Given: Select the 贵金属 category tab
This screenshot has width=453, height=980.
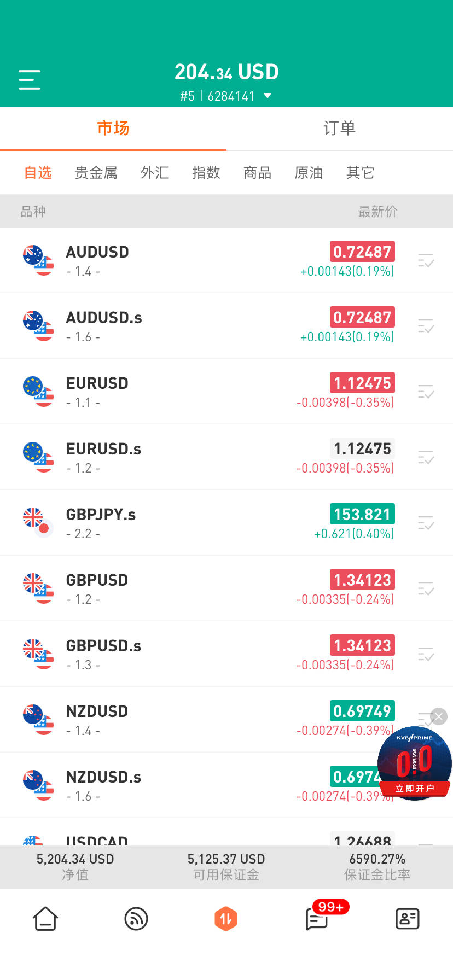Looking at the screenshot, I should coord(96,173).
